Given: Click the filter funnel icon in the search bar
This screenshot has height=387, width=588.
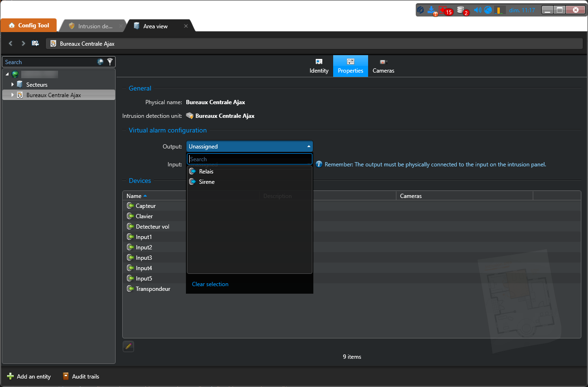Looking at the screenshot, I should (110, 62).
